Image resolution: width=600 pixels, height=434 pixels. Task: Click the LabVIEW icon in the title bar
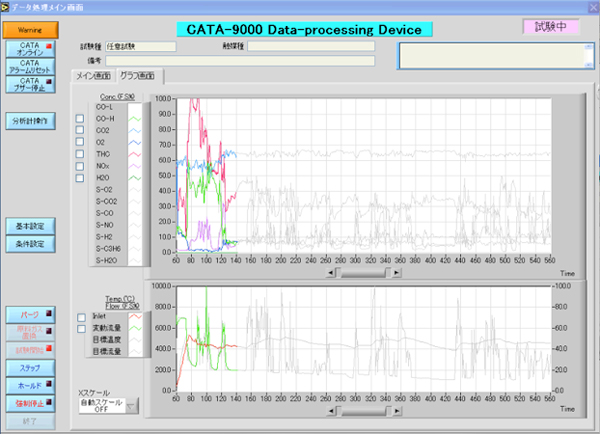pos(5,7)
